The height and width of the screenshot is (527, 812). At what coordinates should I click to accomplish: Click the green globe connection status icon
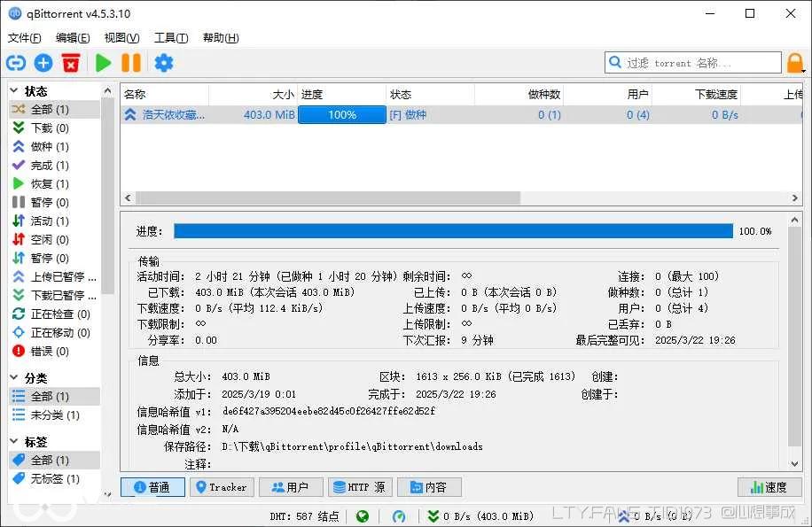point(363,516)
